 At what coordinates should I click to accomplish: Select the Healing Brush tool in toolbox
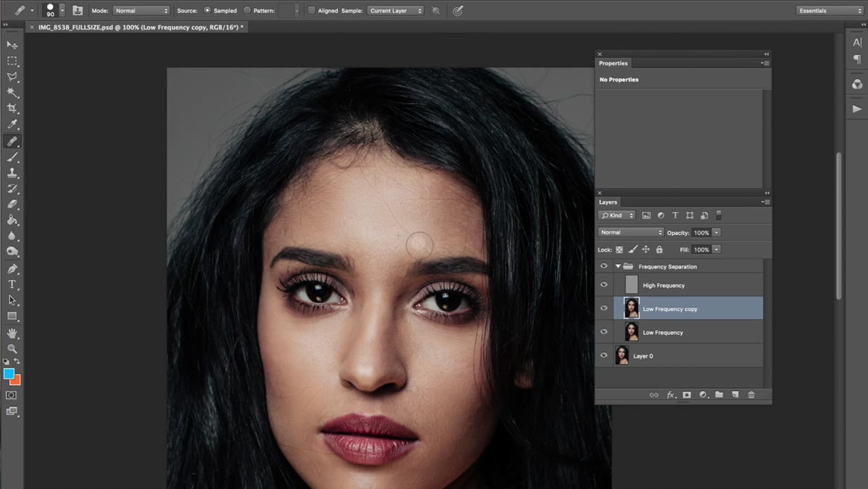tap(12, 141)
